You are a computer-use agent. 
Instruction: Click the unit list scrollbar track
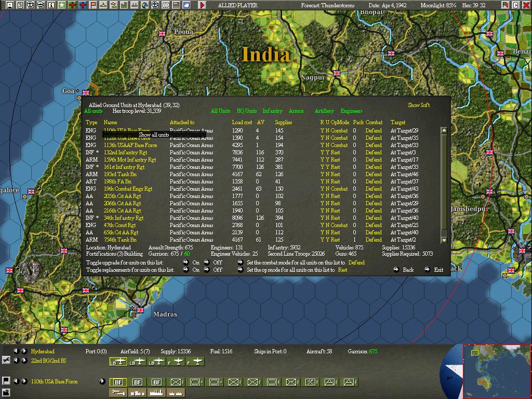tap(444, 185)
